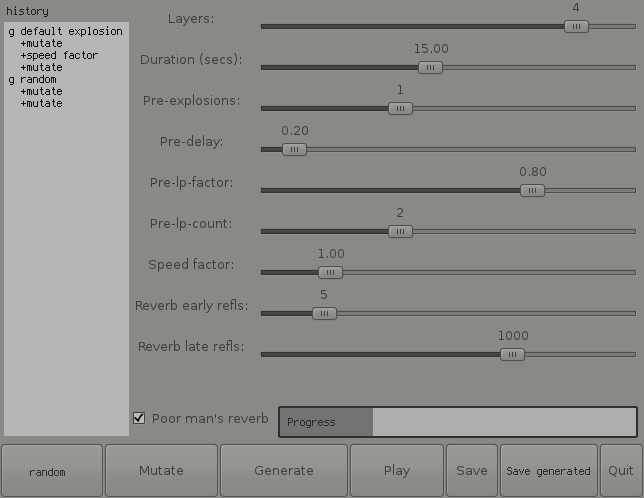644x498 pixels.
Task: Click the Generate button
Action: coord(284,471)
